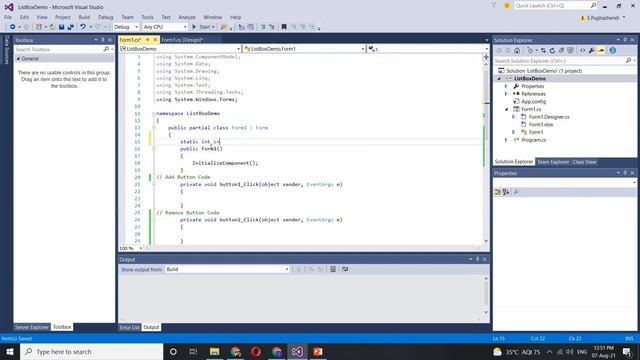The height and width of the screenshot is (360, 640).
Task: Collapse the Form1.cs node in Solution Explorer
Action: [507, 109]
